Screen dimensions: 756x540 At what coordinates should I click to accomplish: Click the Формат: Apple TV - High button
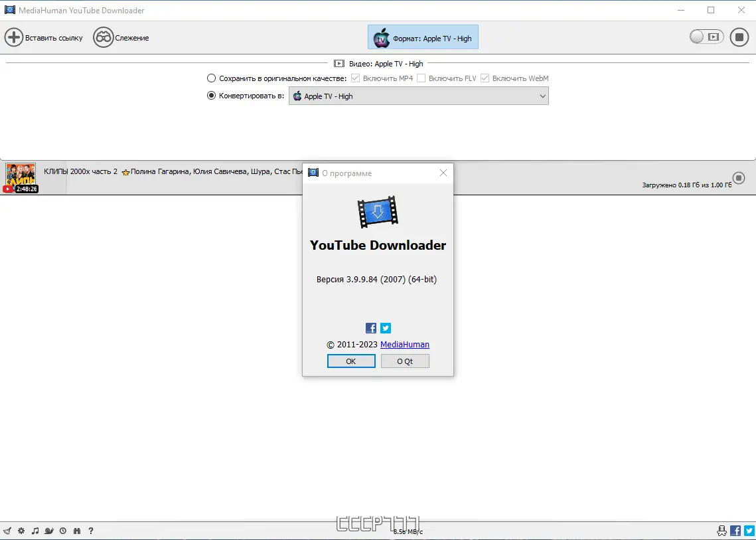pos(423,37)
